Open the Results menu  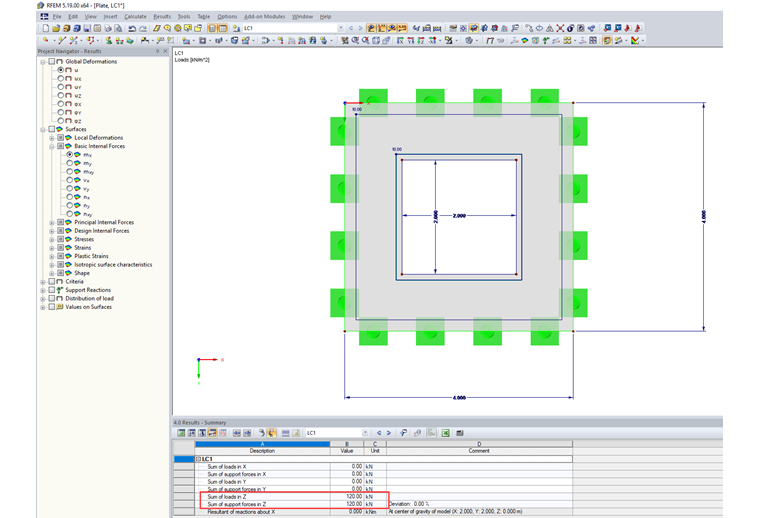point(162,16)
